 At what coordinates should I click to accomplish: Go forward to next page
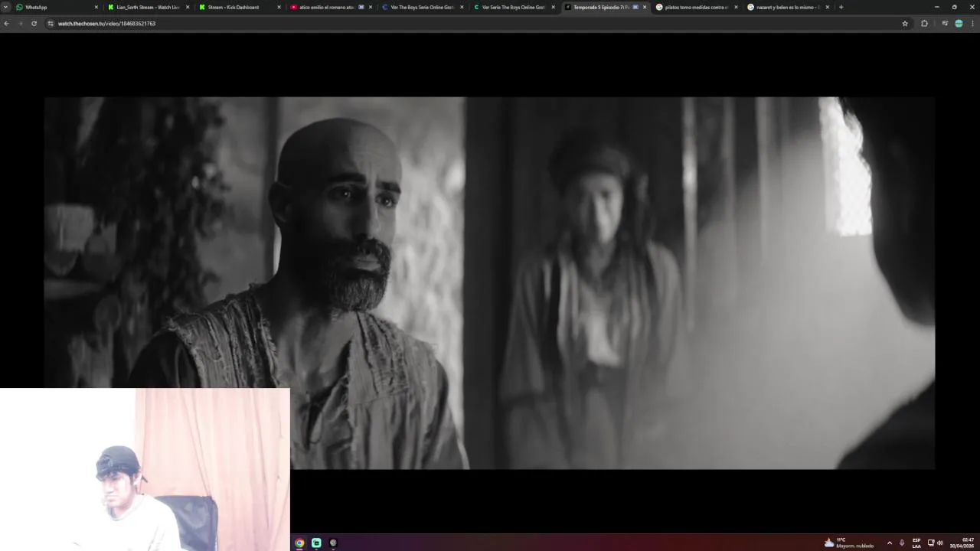20,24
